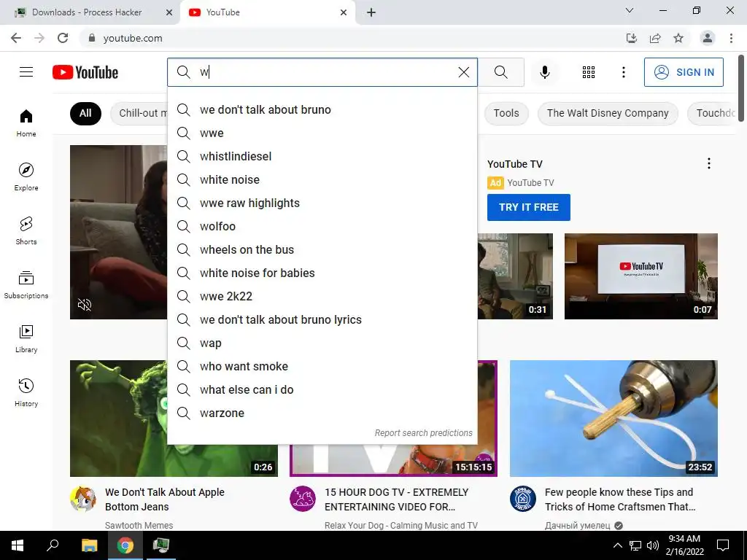Select The Walt Disney Company chip
This screenshot has height=560, width=747.
click(x=608, y=113)
